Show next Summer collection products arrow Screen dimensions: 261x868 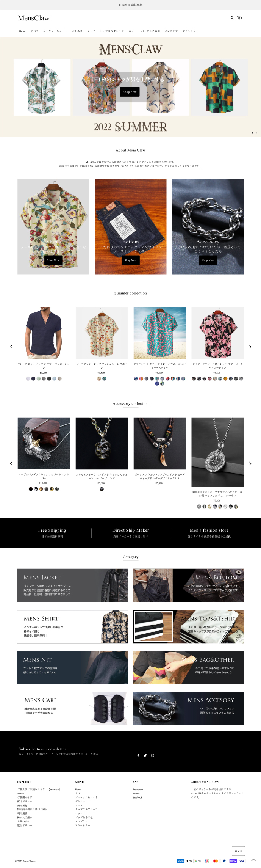click(x=250, y=347)
